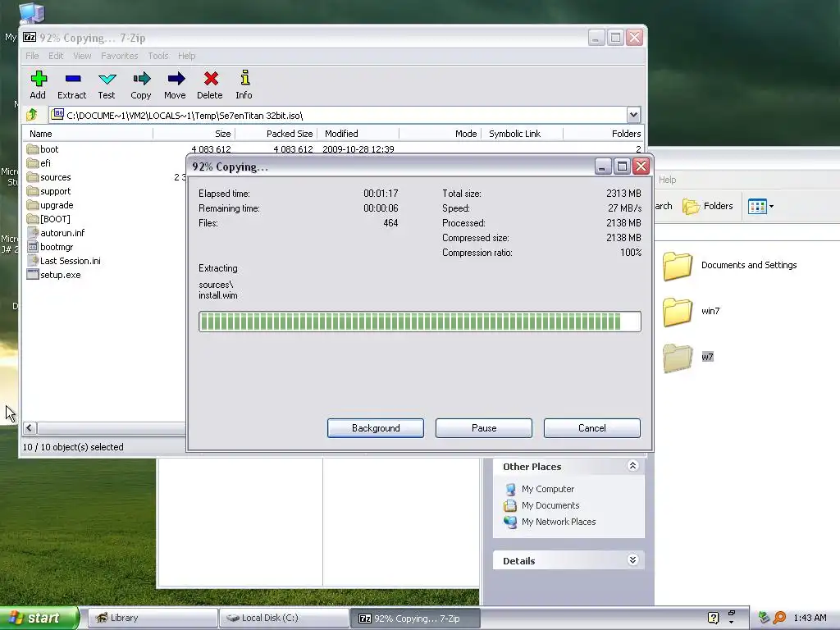
Task: Open Documents and Settings folder in Explorer
Action: click(729, 266)
